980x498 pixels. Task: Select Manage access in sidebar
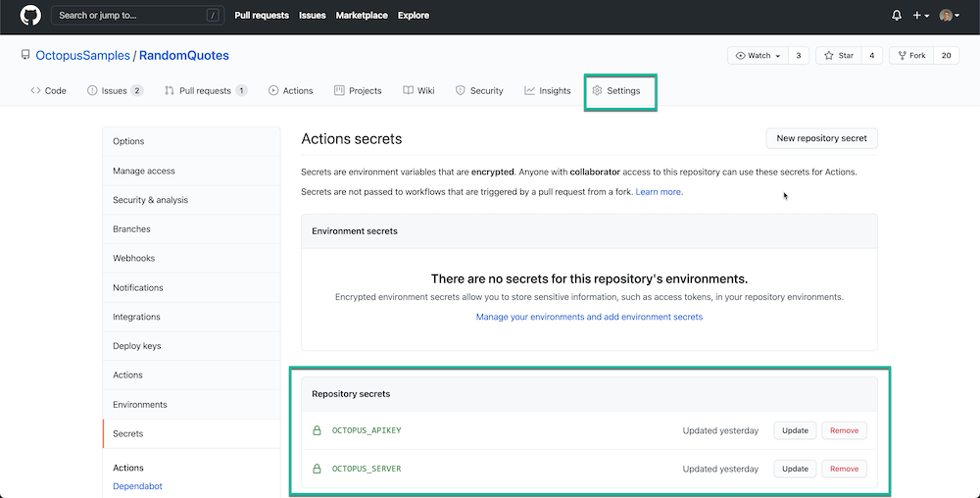(191, 171)
